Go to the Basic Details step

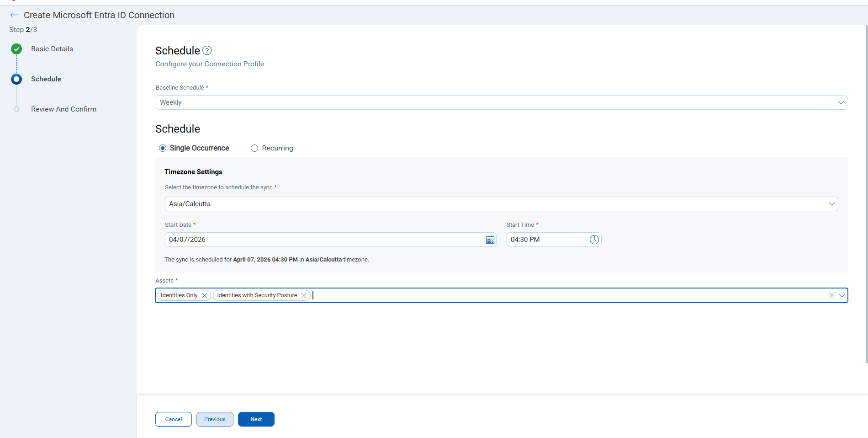[52, 49]
